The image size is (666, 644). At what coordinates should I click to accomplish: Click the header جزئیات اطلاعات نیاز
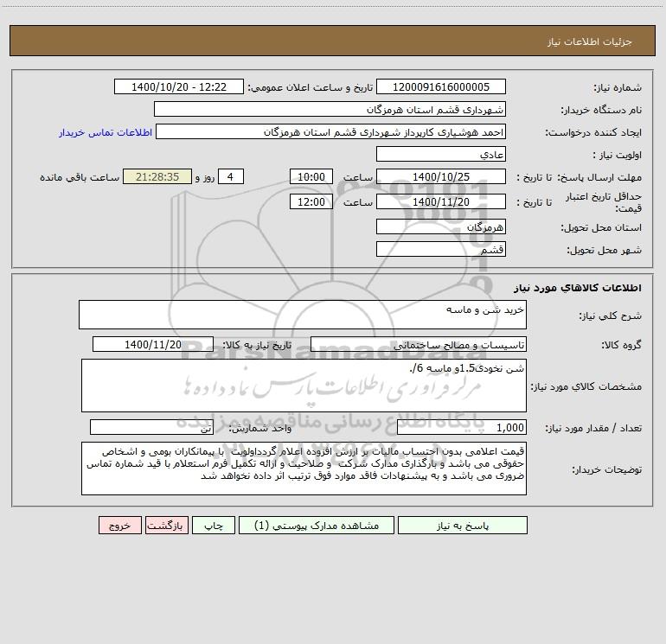coord(590,41)
